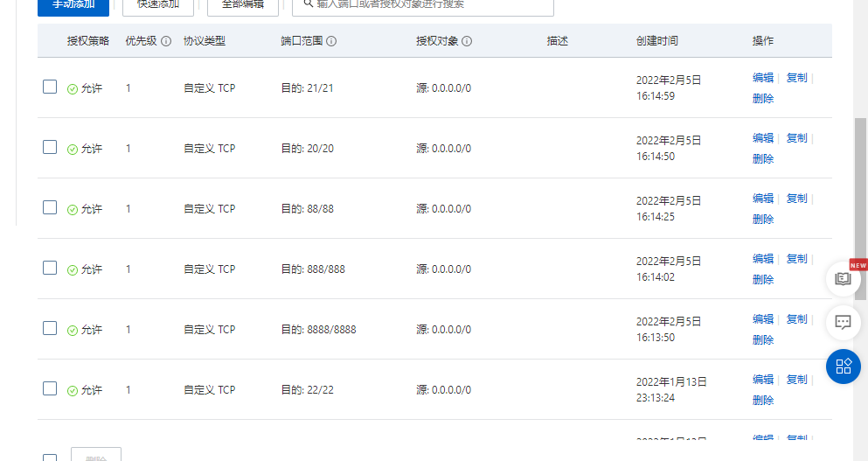Copy the port 88/88 rule
The image size is (868, 461).
[796, 199]
